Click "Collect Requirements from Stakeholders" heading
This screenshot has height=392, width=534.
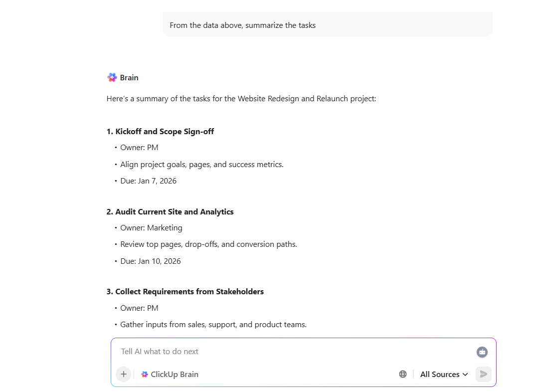coord(189,292)
